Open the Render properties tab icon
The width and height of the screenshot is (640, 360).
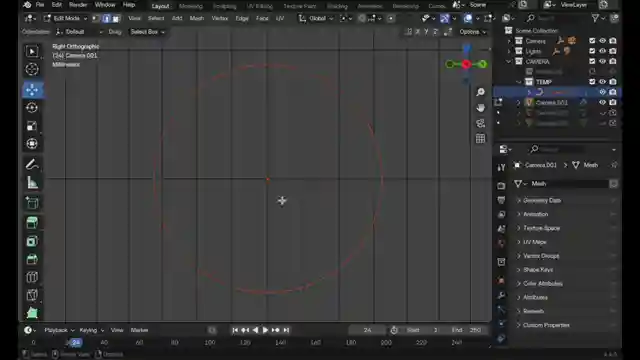coord(501,186)
